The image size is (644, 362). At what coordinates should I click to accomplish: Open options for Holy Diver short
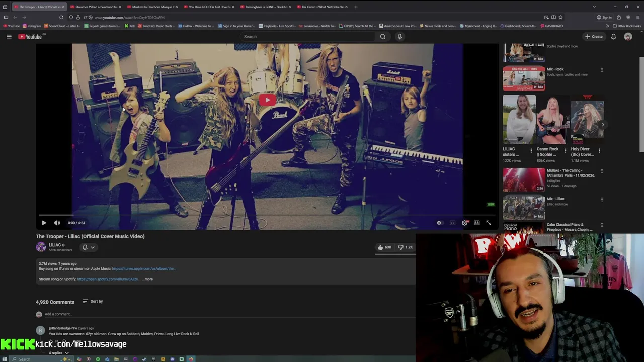599,150
